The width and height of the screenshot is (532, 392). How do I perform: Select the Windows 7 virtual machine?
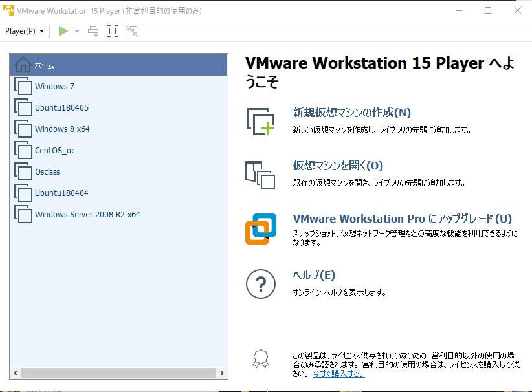click(x=118, y=86)
